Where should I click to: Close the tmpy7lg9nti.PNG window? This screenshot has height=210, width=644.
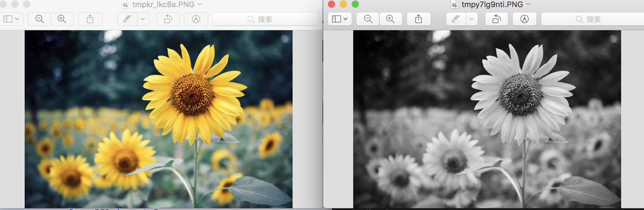(332, 4)
